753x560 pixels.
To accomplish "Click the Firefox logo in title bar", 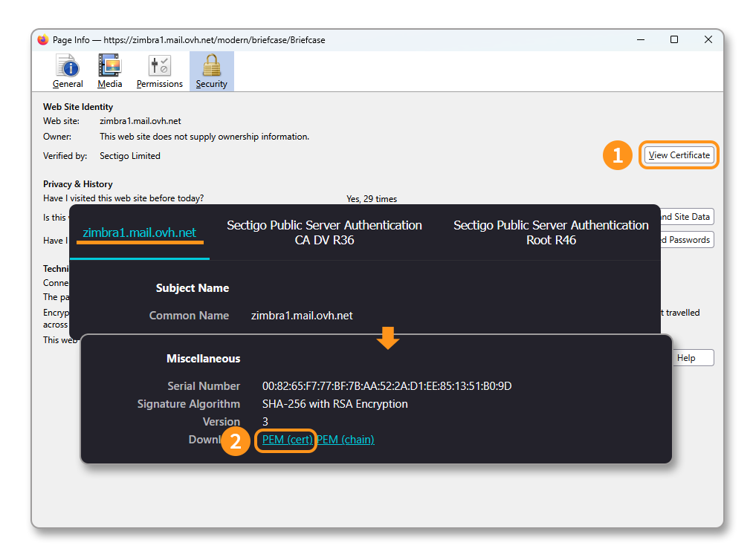I will 43,40.
